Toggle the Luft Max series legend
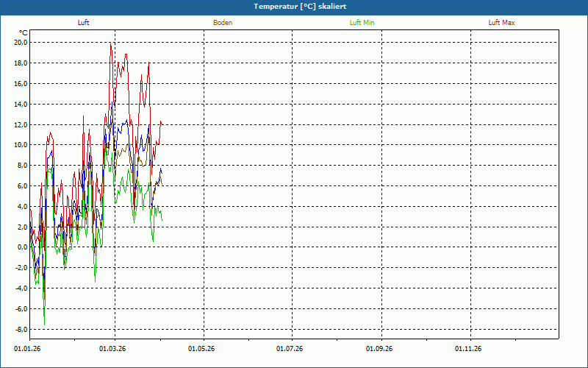This screenshot has width=588, height=368. [501, 23]
